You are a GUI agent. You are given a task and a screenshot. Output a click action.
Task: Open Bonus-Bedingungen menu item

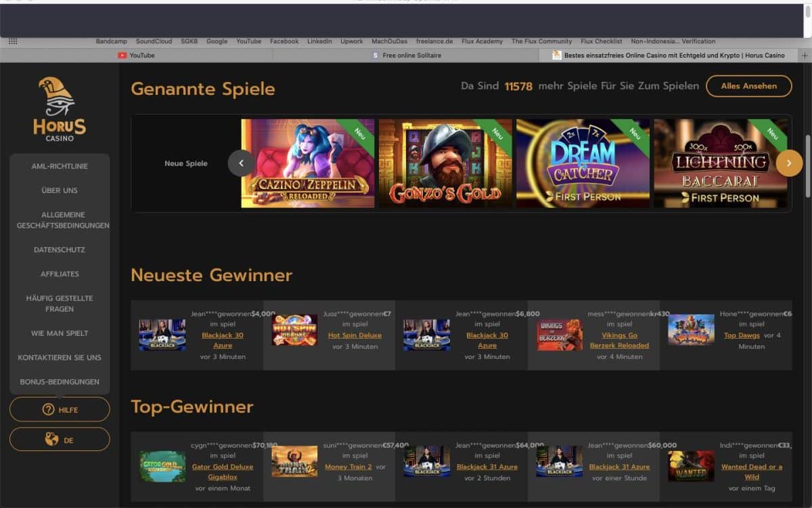(60, 382)
